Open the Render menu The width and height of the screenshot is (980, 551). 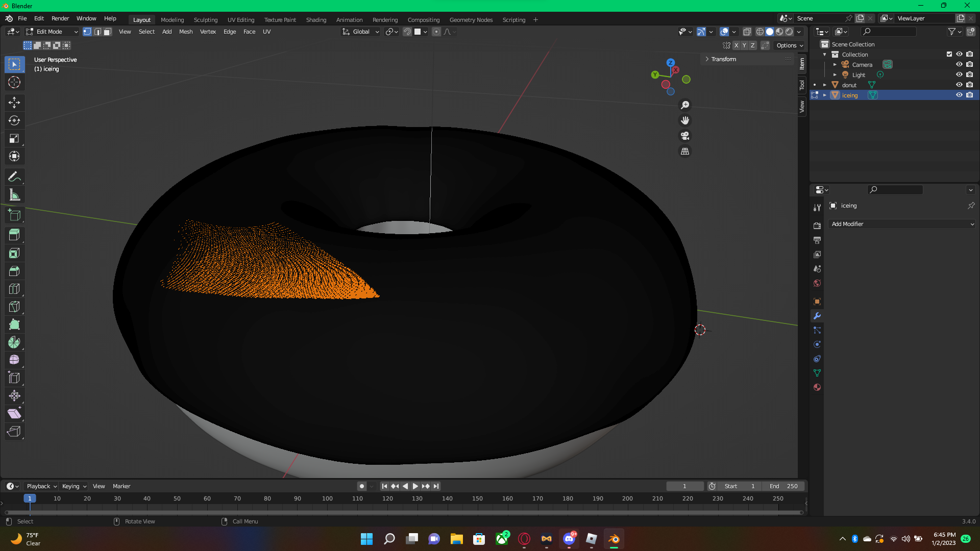pos(60,18)
